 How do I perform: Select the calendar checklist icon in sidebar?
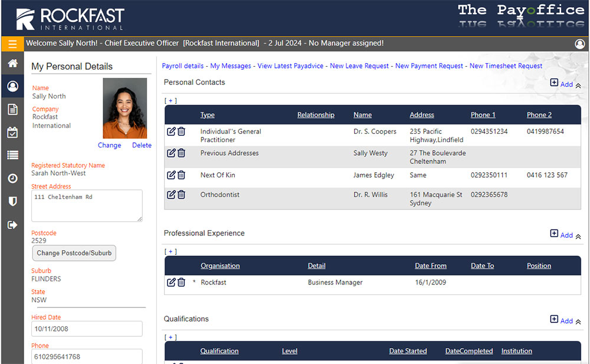click(13, 132)
